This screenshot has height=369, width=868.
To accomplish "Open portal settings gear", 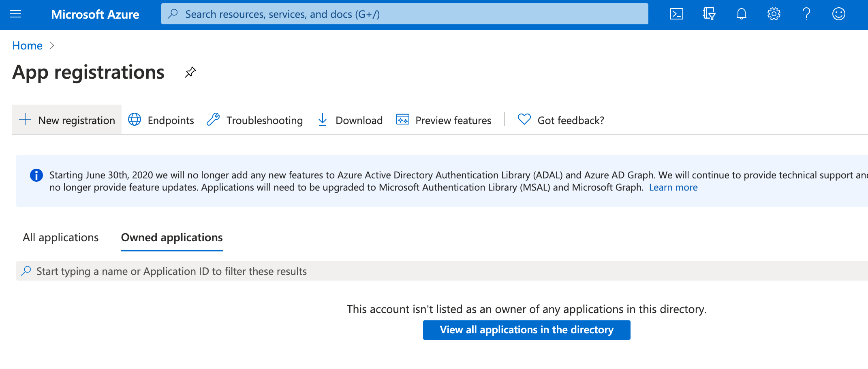I will (774, 14).
